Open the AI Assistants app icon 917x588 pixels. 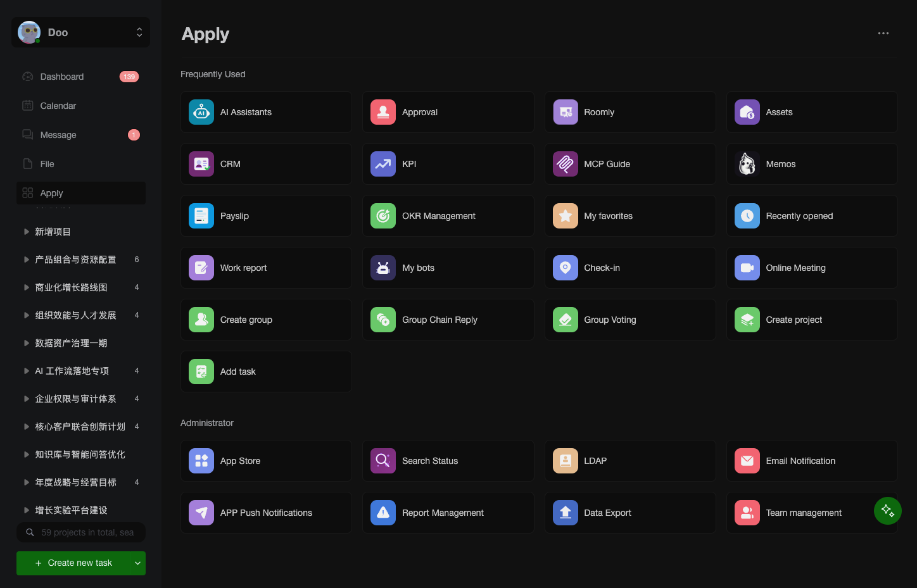(201, 112)
